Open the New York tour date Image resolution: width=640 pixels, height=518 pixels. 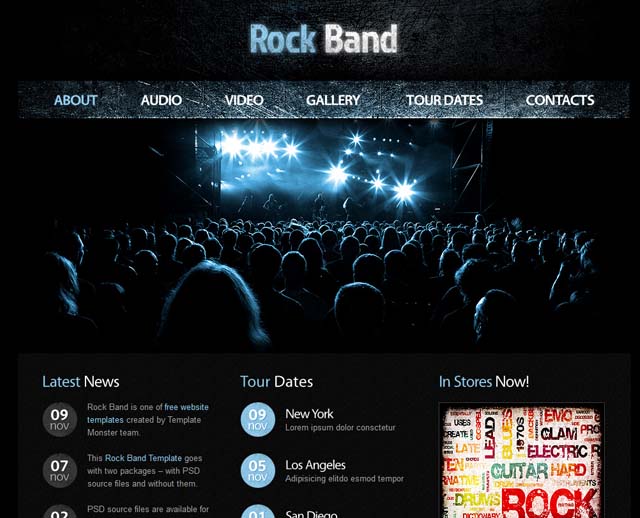click(x=309, y=414)
